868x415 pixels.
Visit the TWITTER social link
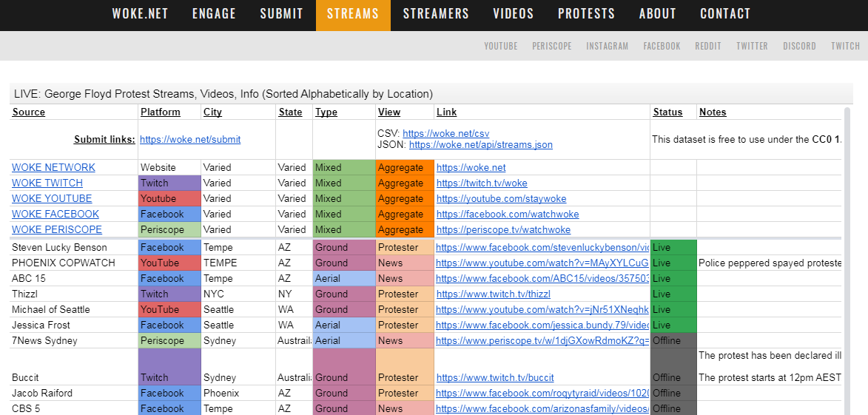(753, 46)
